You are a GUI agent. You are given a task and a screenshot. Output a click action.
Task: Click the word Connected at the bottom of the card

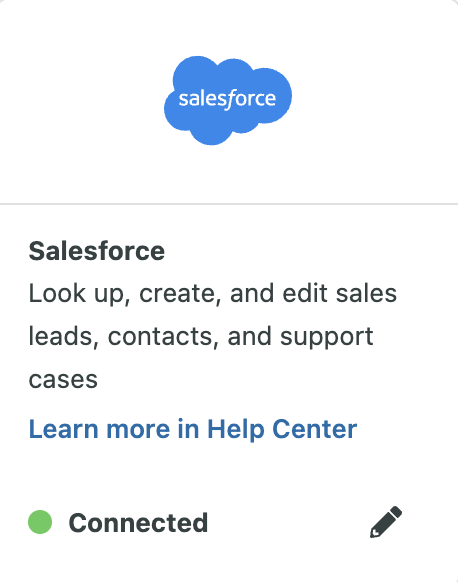[x=138, y=523]
